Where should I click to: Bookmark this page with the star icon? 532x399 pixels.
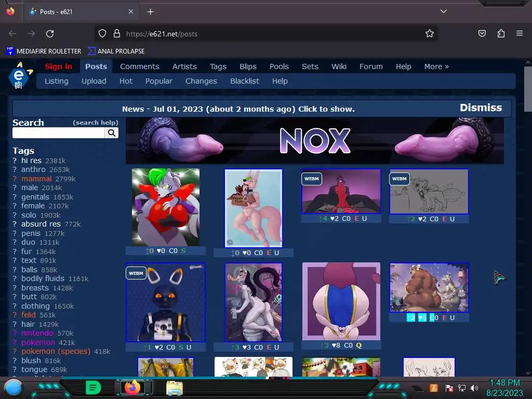tap(430, 33)
